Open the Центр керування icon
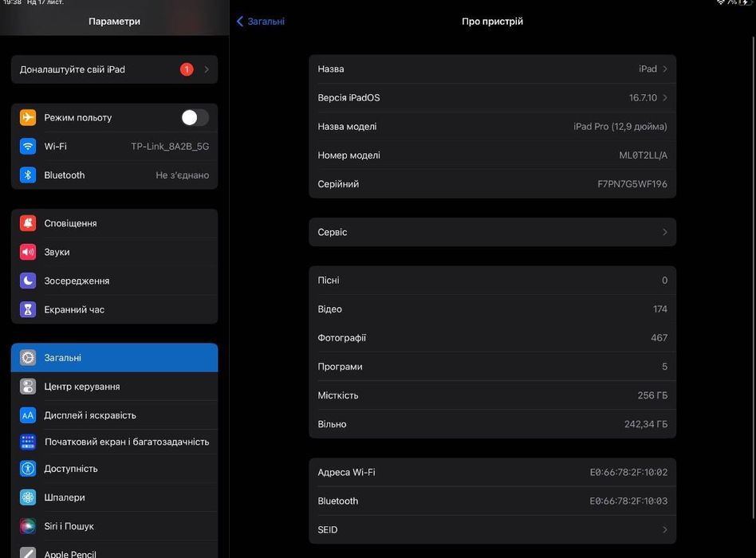Image resolution: width=756 pixels, height=558 pixels. click(x=27, y=387)
